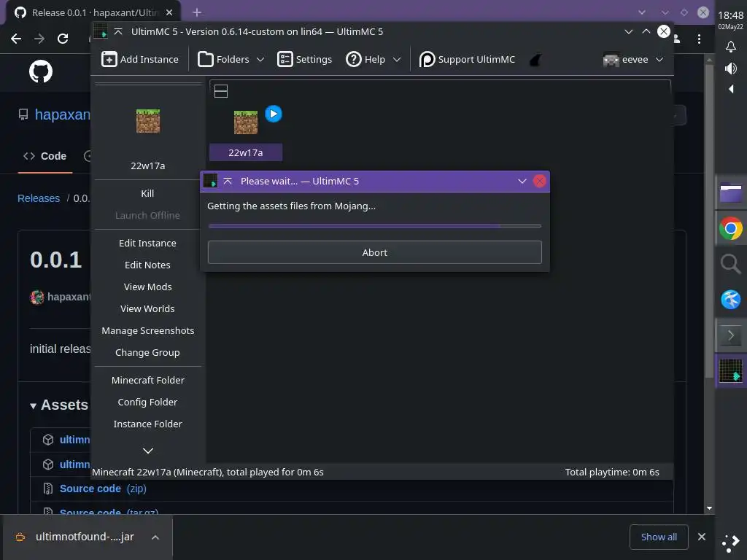Click the blue play badge on 22w17a
Image resolution: width=747 pixels, height=560 pixels.
(x=274, y=114)
